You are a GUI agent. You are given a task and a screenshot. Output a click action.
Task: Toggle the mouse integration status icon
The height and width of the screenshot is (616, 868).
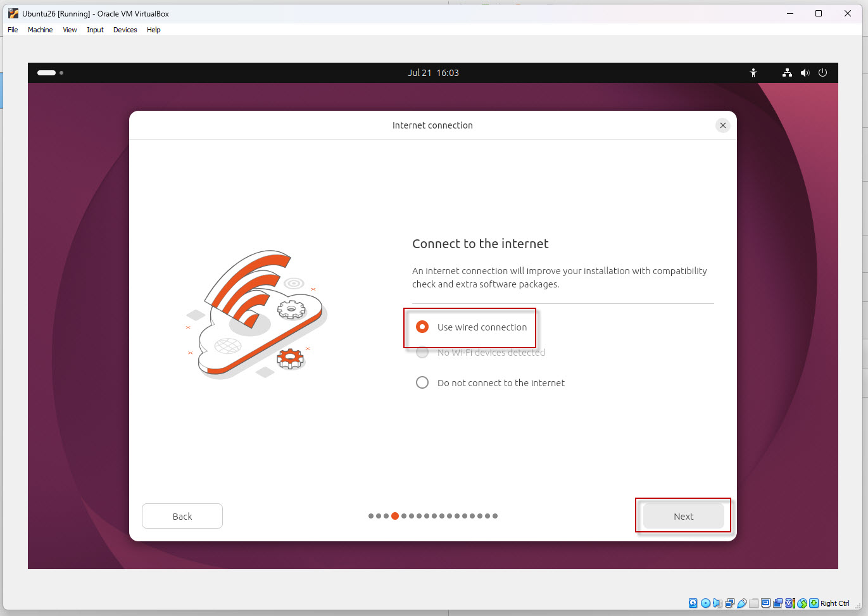(x=802, y=603)
